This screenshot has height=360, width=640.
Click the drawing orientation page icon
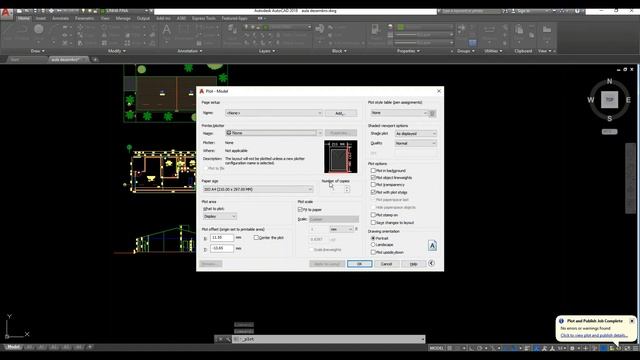[432, 245]
